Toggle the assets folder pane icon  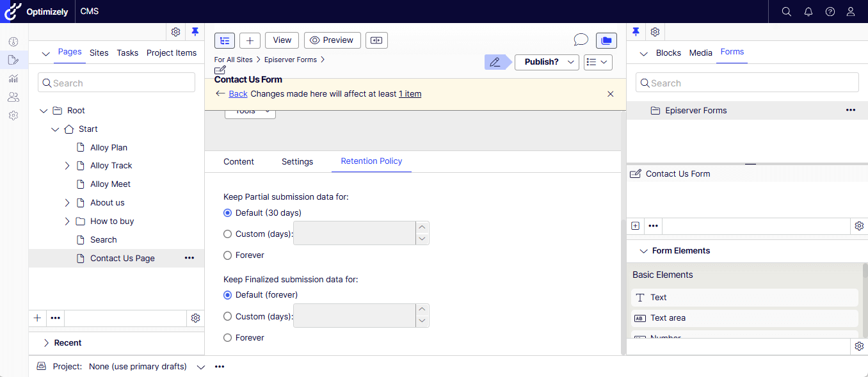(x=606, y=40)
